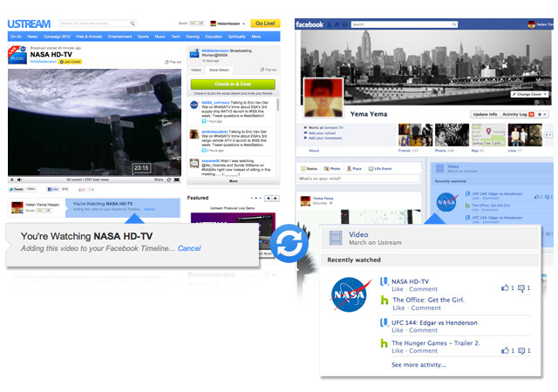Click the reload icon next to Share
This screenshot has width=558, height=392.
168,179
